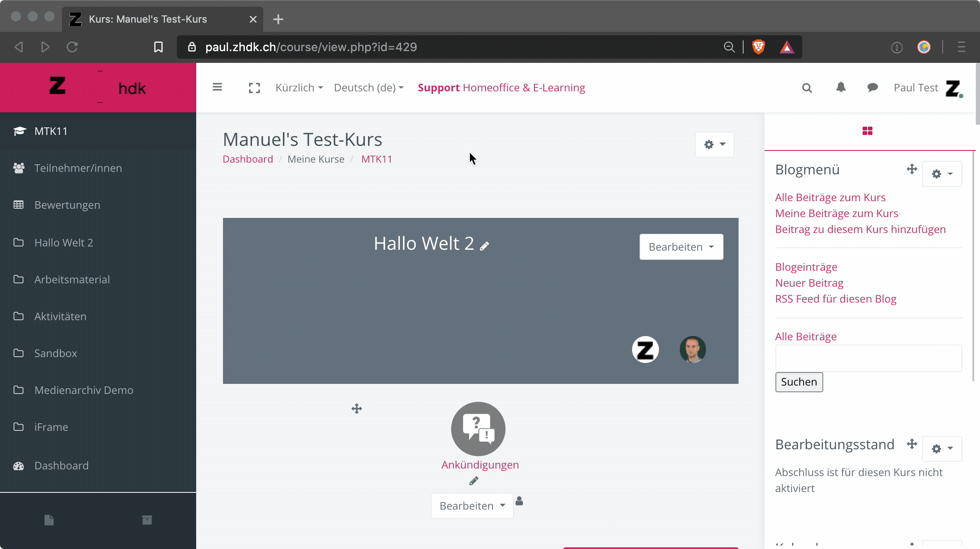Click the Suchen button

click(x=799, y=382)
